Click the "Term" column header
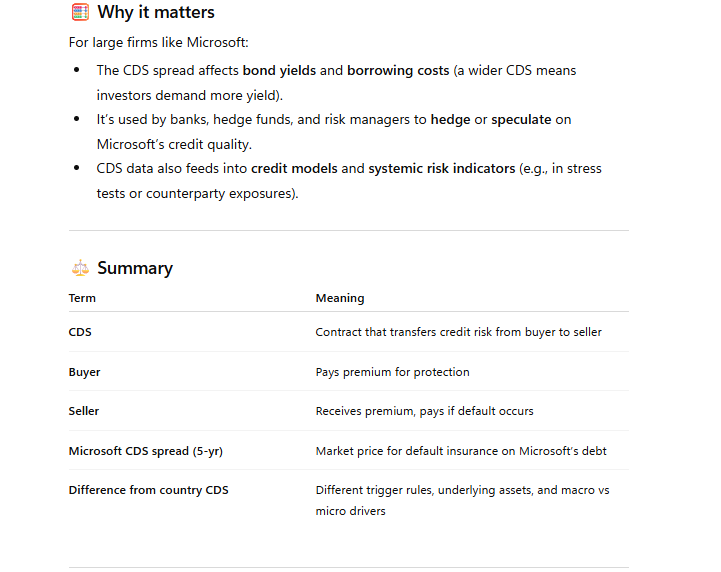This screenshot has width=721, height=572. 82,298
